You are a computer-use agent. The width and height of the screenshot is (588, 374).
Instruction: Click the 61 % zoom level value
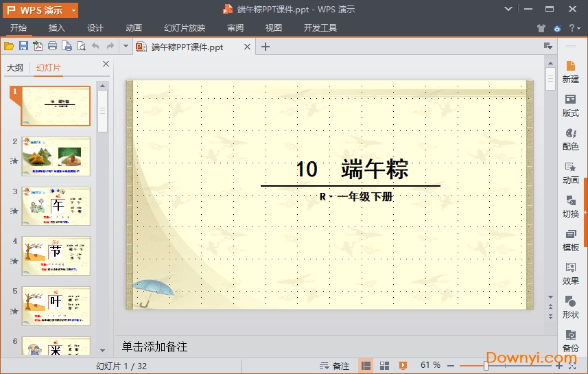click(x=430, y=365)
